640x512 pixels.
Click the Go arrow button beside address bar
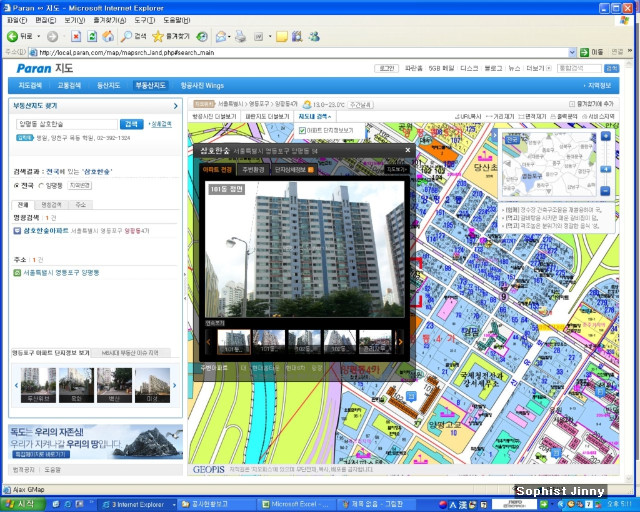click(584, 52)
